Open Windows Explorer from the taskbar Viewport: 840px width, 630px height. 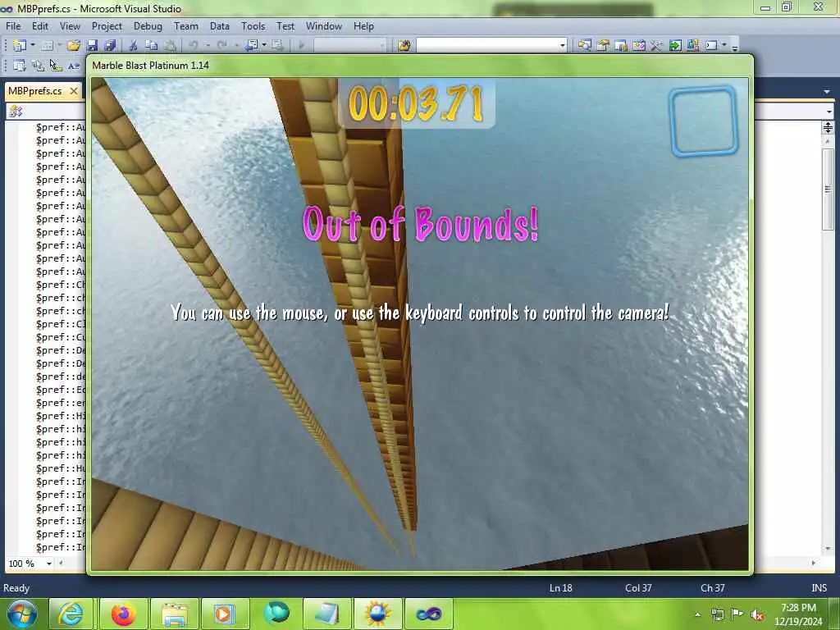pyautogui.click(x=174, y=614)
